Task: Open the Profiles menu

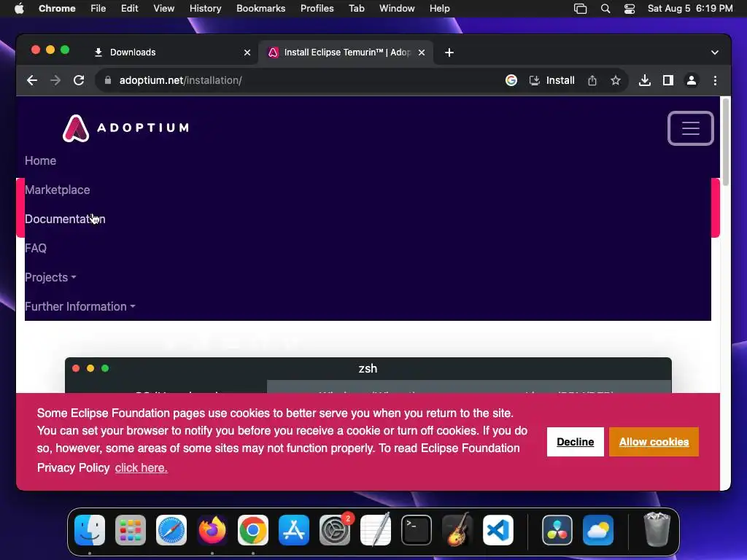Action: (317, 9)
